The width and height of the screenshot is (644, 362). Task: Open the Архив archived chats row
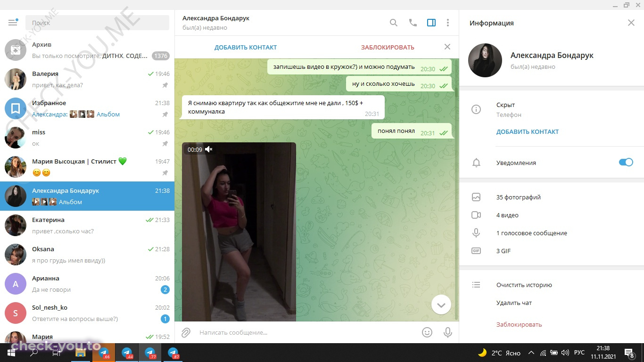(87, 50)
